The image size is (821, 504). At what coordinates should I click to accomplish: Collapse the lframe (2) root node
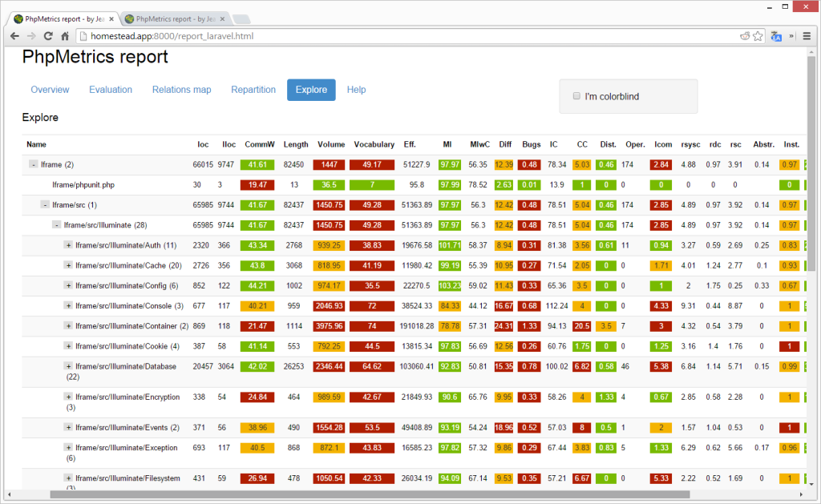click(33, 164)
